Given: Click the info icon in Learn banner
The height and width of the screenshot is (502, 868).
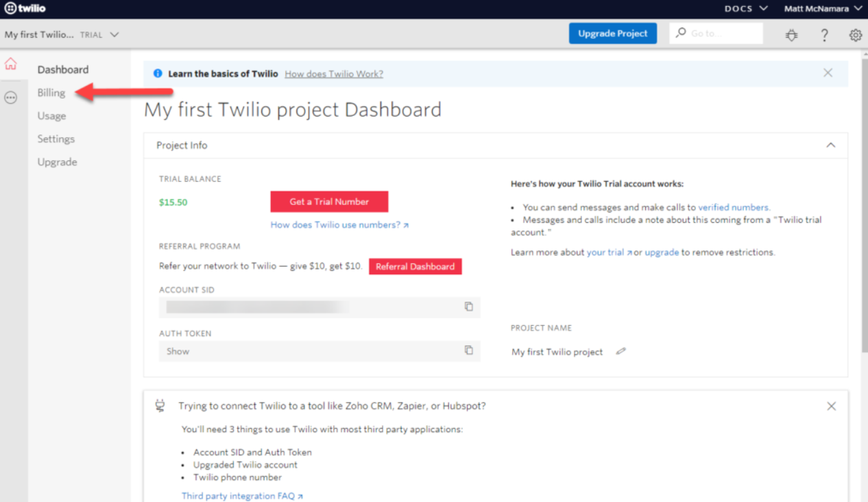Looking at the screenshot, I should point(158,73).
